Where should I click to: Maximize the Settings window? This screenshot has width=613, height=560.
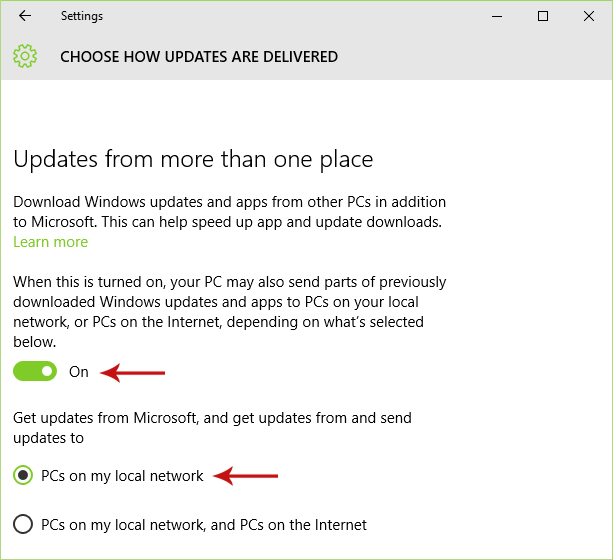coord(543,16)
